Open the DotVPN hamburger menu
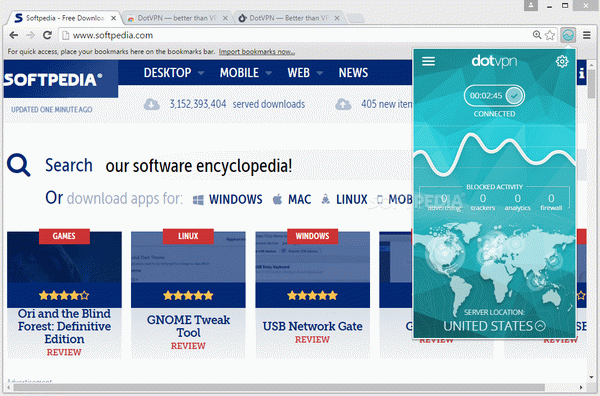The width and height of the screenshot is (600, 396). (x=428, y=61)
